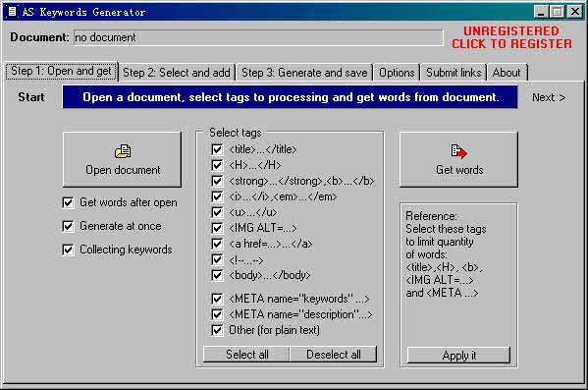Go to the Options tab
Screen dimensions: 588x390
pos(397,73)
